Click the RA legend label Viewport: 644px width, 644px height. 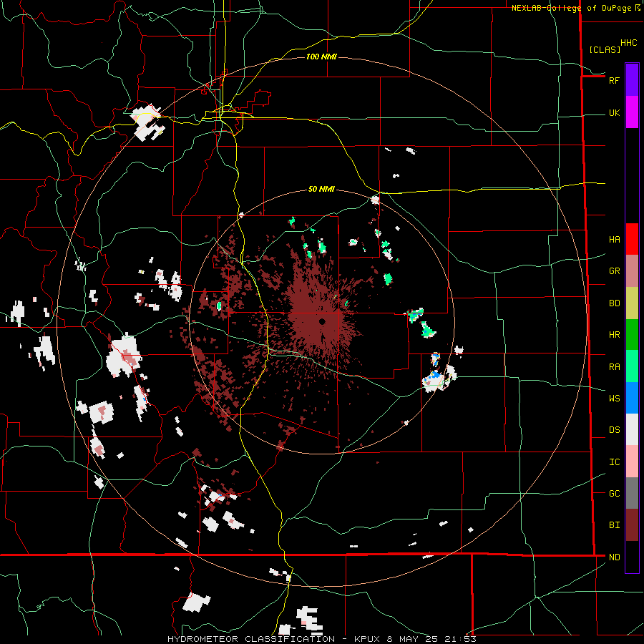pyautogui.click(x=614, y=367)
